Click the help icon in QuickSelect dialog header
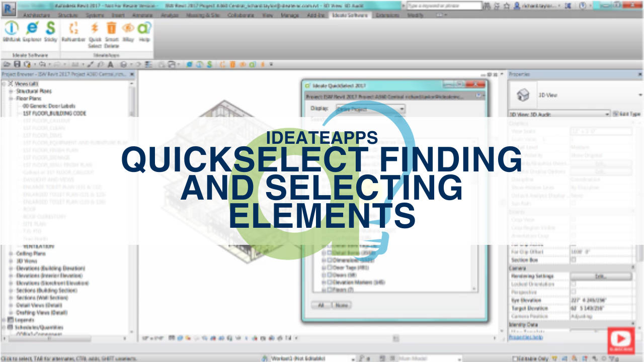This screenshot has height=362, width=644. click(478, 95)
